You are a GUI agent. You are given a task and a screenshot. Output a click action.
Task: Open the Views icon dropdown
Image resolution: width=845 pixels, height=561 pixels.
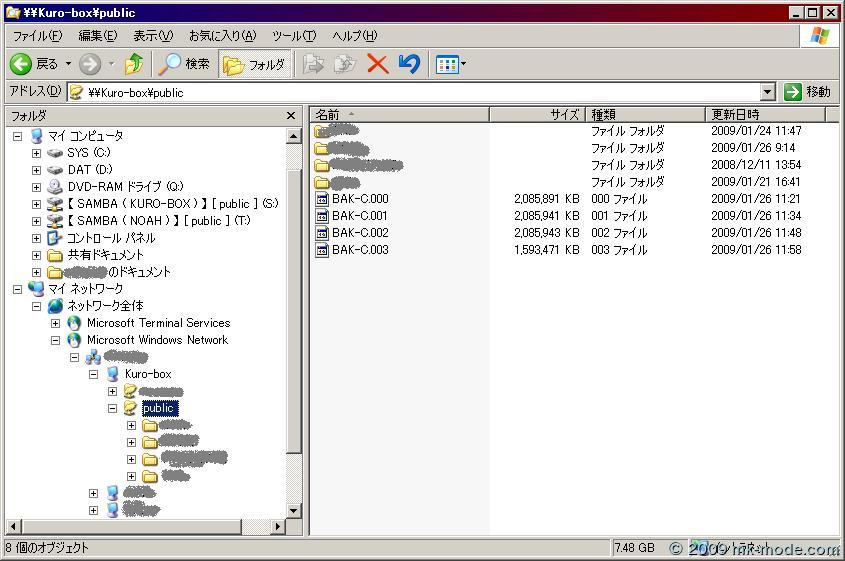point(451,64)
